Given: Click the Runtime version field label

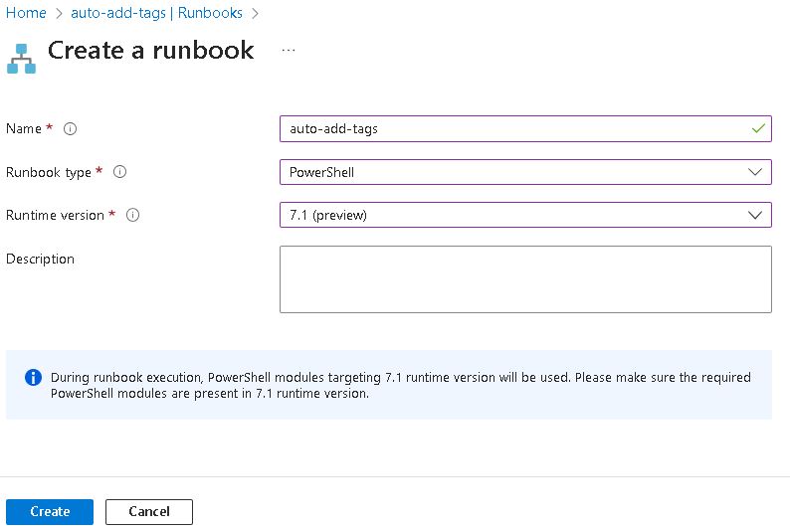Looking at the screenshot, I should (55, 215).
